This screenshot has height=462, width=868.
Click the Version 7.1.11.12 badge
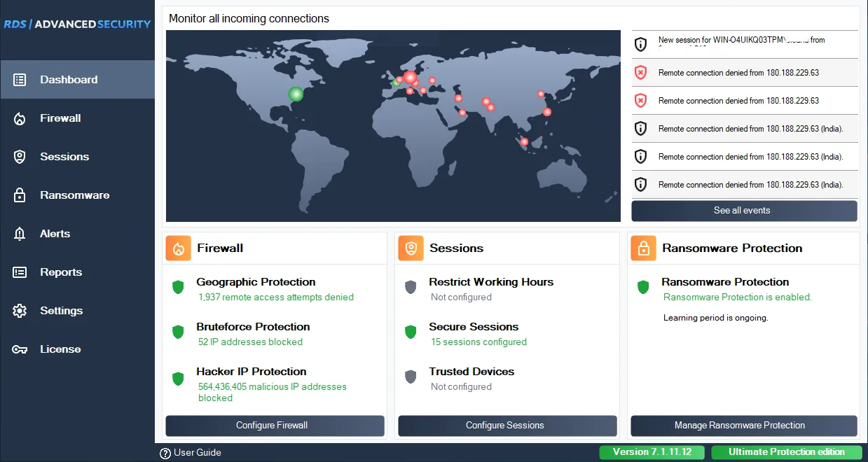pyautogui.click(x=652, y=452)
